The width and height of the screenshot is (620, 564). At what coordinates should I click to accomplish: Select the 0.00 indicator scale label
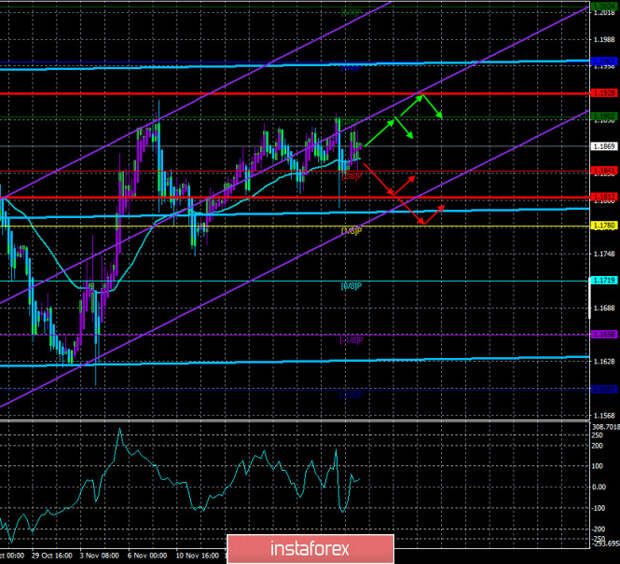(x=600, y=487)
